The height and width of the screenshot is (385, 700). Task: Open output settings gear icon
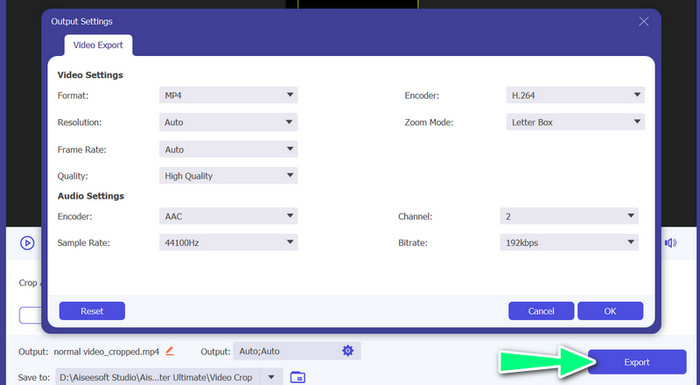coord(348,351)
